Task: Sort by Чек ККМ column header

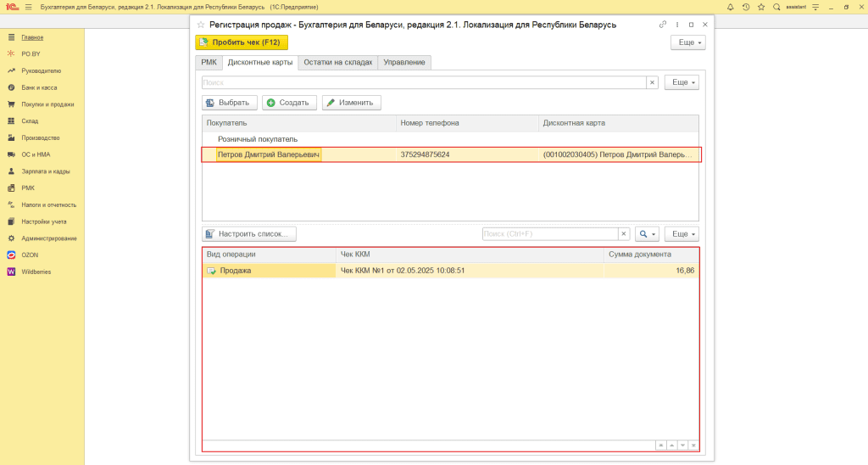Action: pyautogui.click(x=470, y=255)
